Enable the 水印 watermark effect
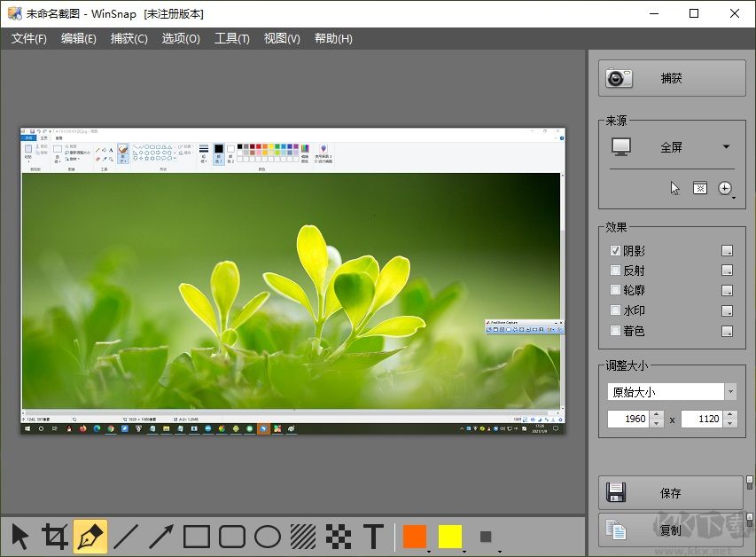This screenshot has width=756, height=557. pos(617,310)
